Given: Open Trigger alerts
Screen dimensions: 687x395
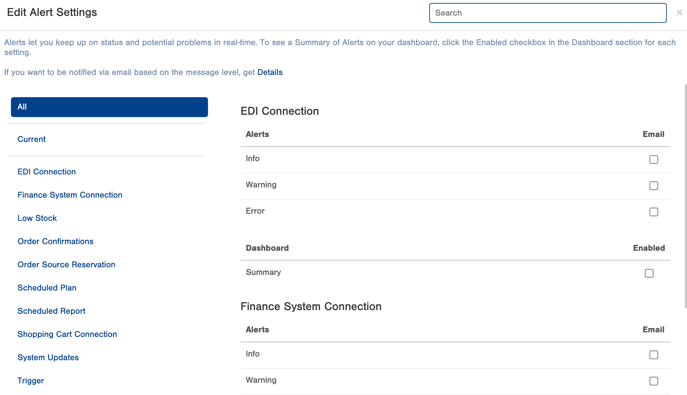Looking at the screenshot, I should click(x=31, y=381).
